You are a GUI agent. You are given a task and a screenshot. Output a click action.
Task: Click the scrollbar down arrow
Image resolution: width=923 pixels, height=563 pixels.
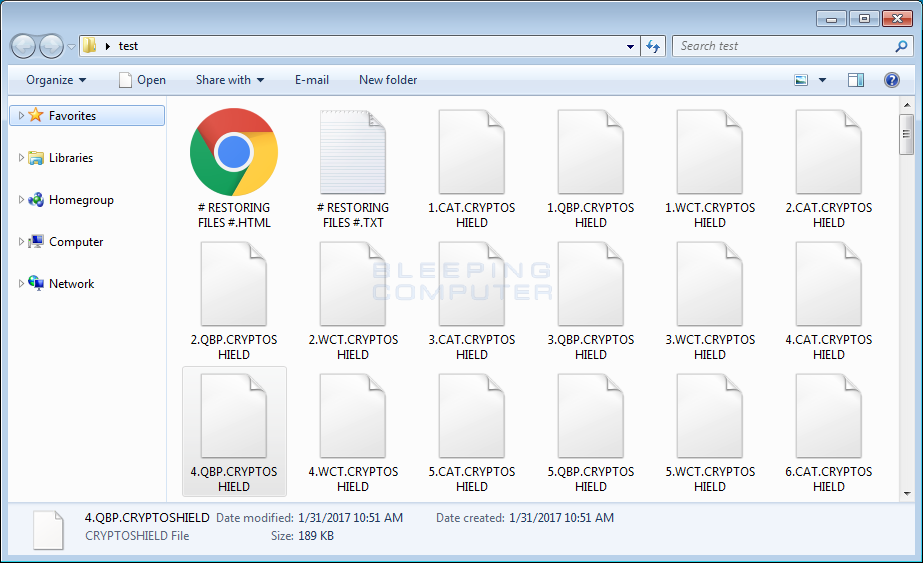click(x=907, y=494)
